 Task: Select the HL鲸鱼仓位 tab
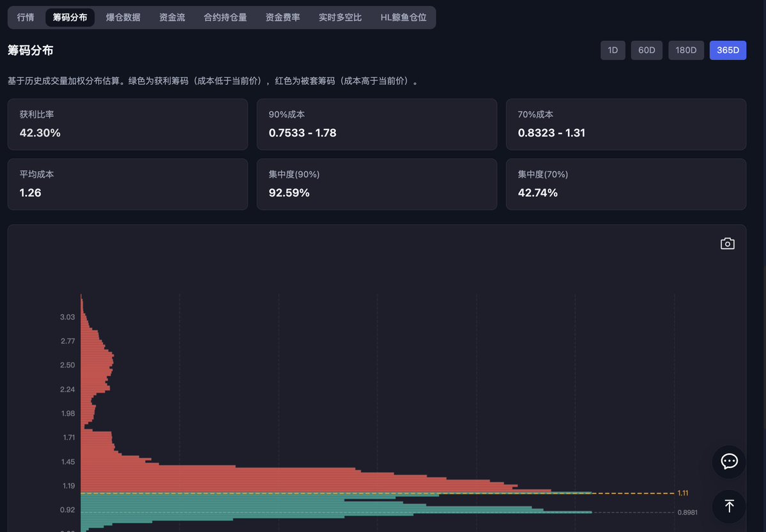pos(404,18)
